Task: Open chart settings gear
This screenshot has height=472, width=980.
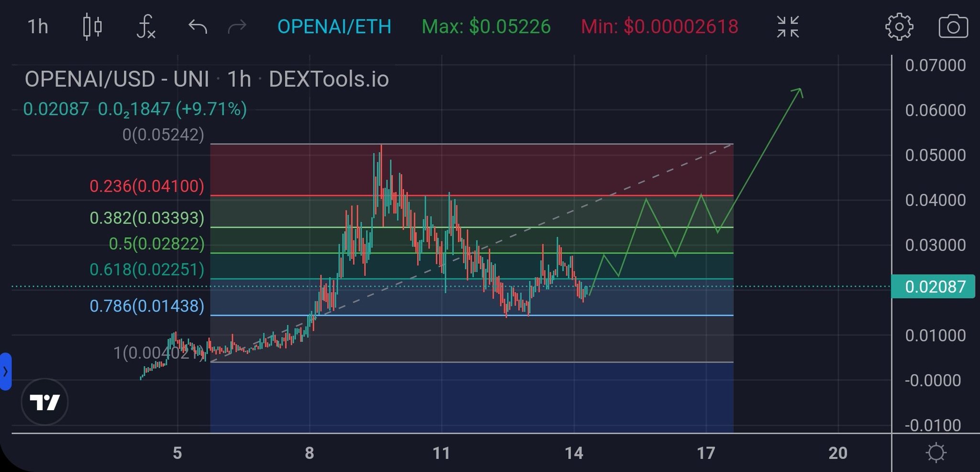Action: click(899, 27)
